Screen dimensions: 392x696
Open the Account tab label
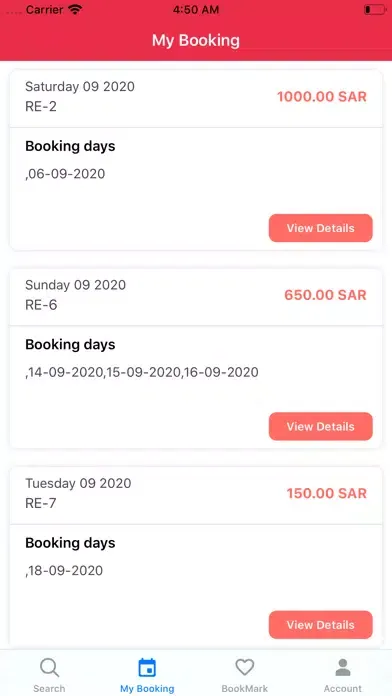pos(343,689)
